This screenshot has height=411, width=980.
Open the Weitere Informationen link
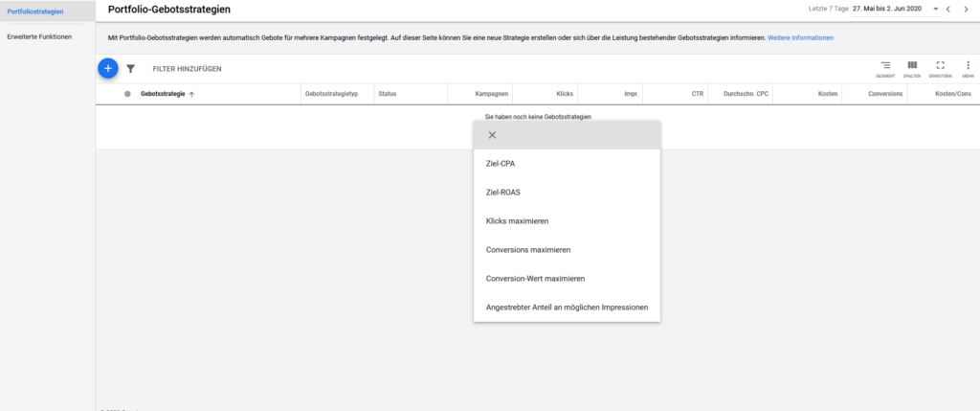800,37
